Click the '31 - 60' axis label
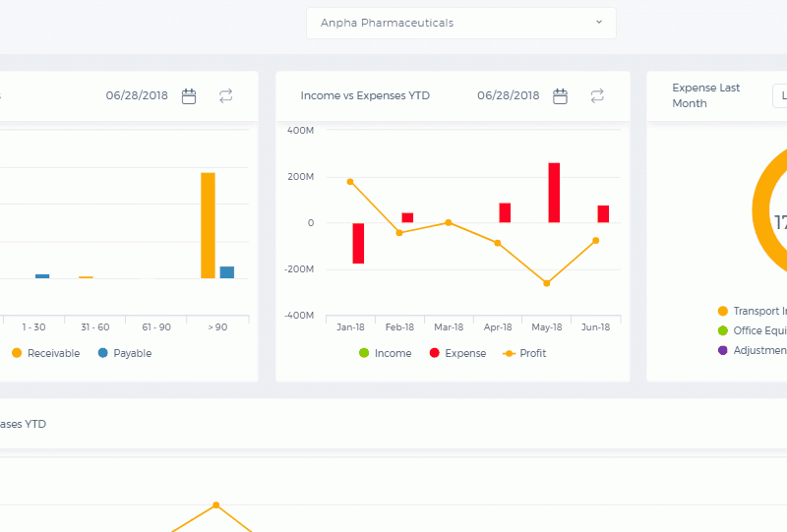 [95, 327]
